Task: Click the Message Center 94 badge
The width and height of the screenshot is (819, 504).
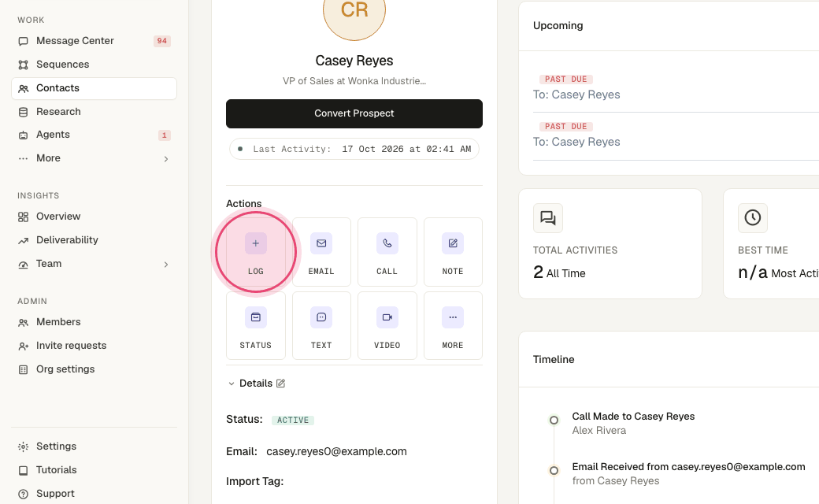Action: [x=162, y=41]
